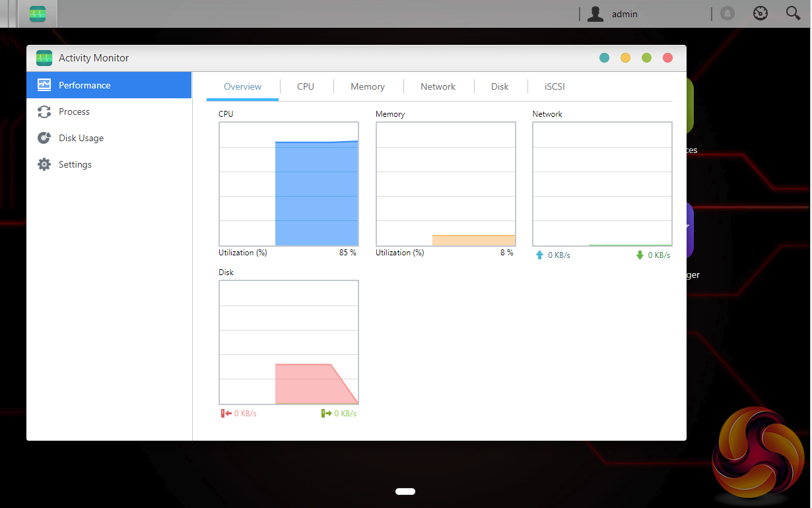Click the network download arrow icon
This screenshot has width=812, height=508.
coord(640,255)
